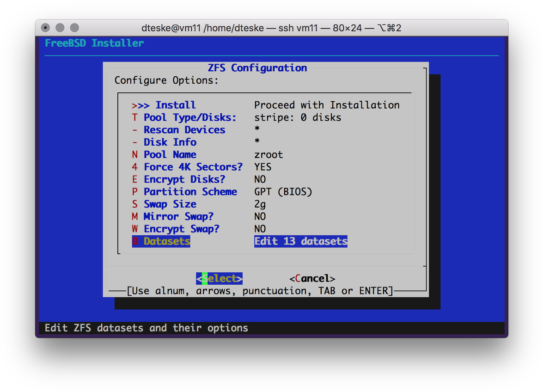The height and width of the screenshot is (392, 543).
Task: Click the red close window button
Action: click(x=45, y=28)
